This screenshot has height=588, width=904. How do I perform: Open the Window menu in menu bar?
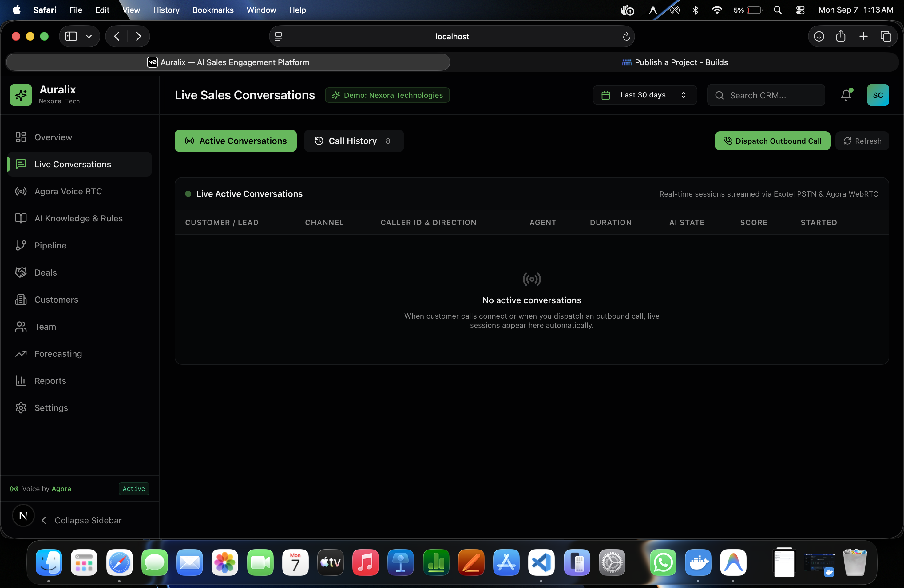click(x=261, y=10)
